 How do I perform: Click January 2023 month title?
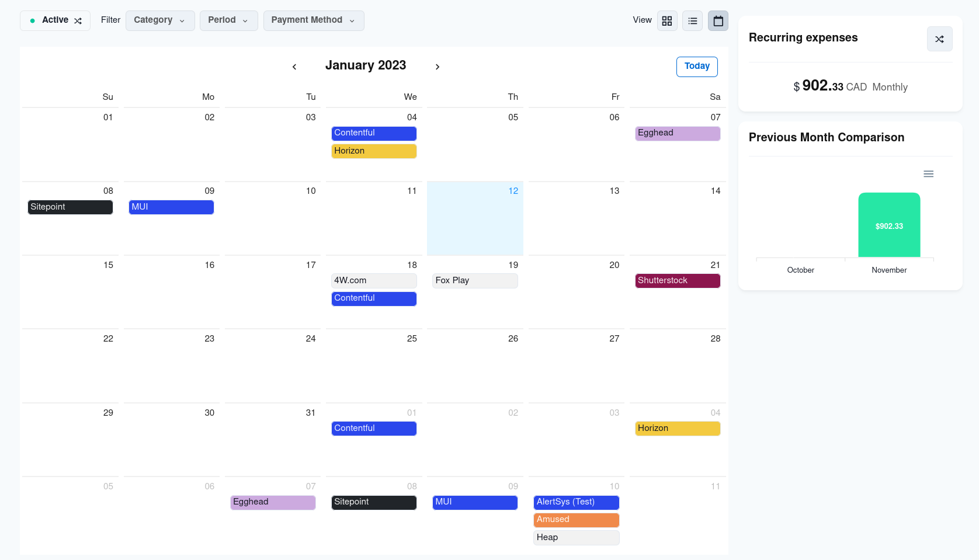pyautogui.click(x=366, y=65)
